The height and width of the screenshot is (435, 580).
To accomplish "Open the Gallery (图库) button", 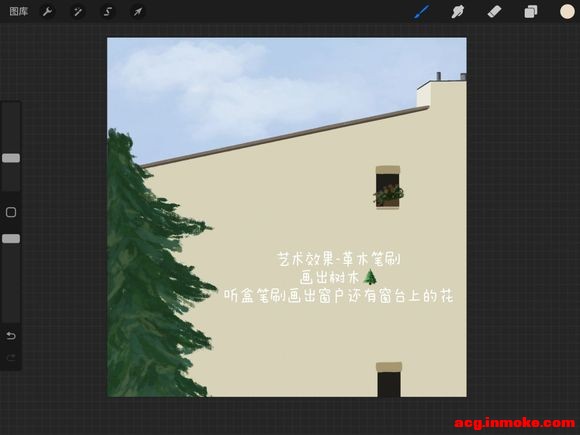I will 19,11.
